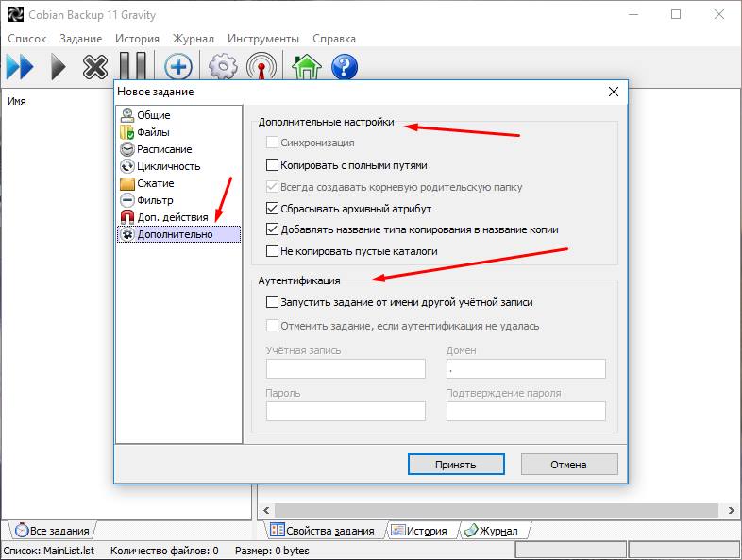Screen dimensions: 742x560
Task: Abort backup X toolbar icon
Action: point(95,67)
